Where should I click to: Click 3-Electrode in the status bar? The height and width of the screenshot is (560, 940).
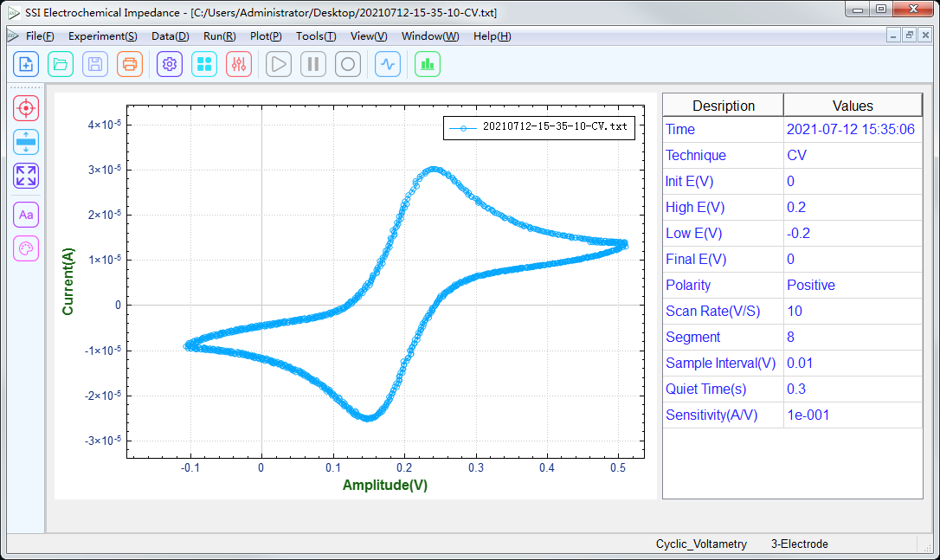click(799, 544)
